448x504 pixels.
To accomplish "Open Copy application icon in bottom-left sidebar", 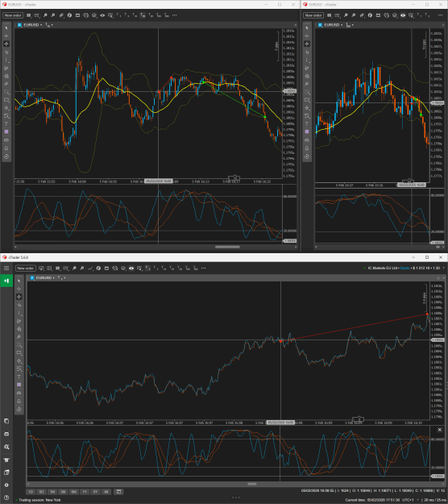I will click(x=6, y=421).
